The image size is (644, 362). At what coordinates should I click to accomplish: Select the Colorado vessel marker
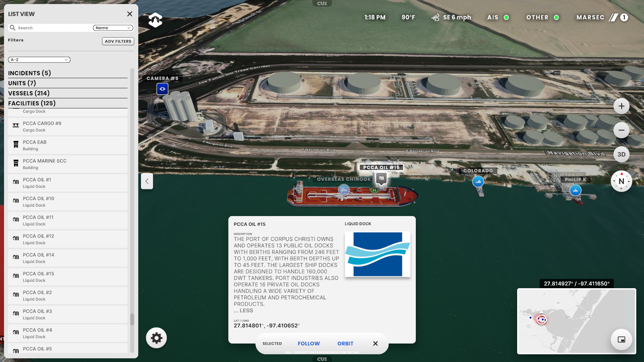478,182
